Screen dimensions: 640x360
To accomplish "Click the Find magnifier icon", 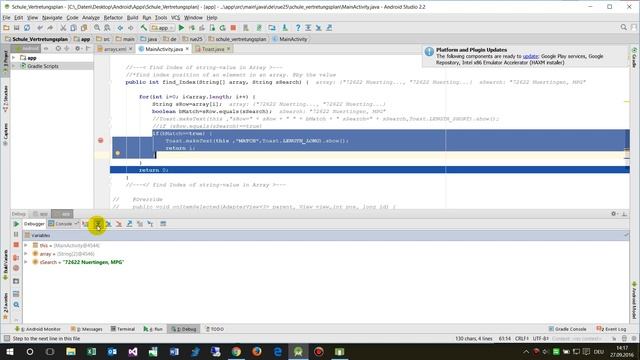I will click(x=97, y=28).
